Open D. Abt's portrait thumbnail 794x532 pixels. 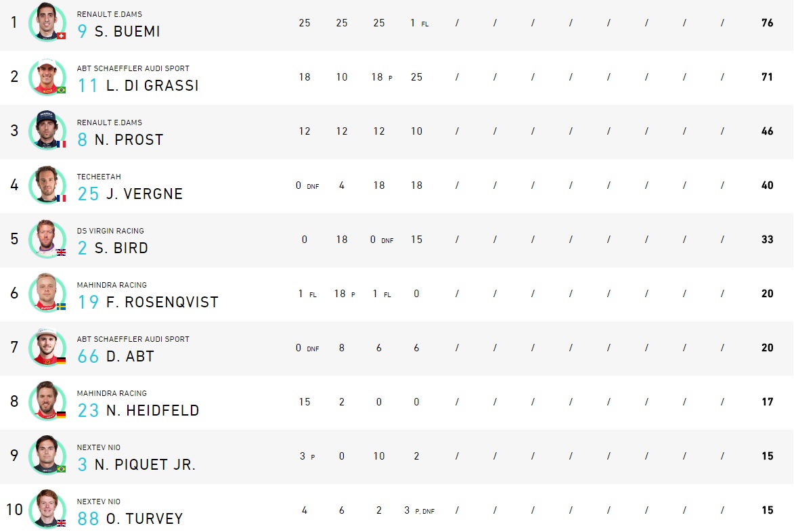[47, 347]
